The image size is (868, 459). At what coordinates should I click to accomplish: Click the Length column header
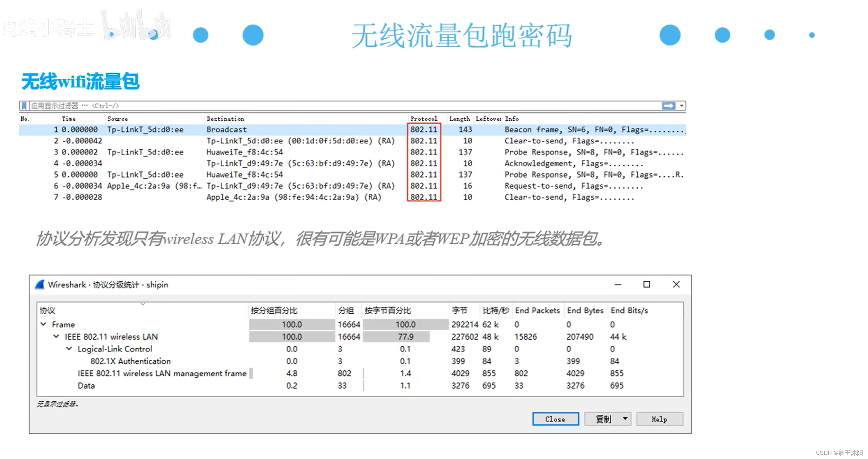(x=460, y=119)
